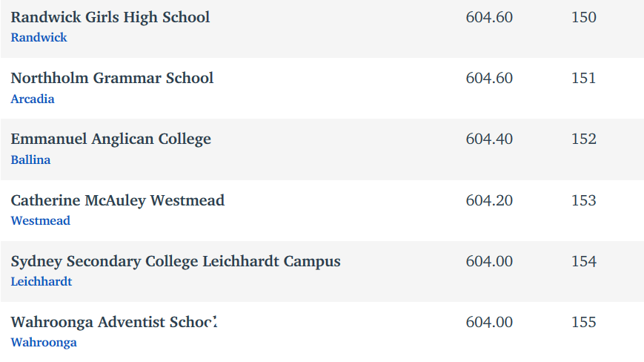Image resolution: width=644 pixels, height=362 pixels.
Task: Open the Randwick suburb link
Action: click(x=39, y=37)
